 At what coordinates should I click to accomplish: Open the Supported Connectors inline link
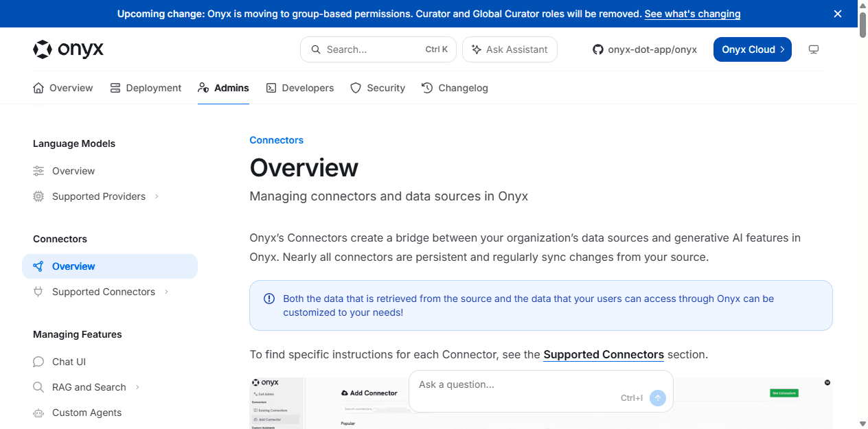(x=604, y=355)
